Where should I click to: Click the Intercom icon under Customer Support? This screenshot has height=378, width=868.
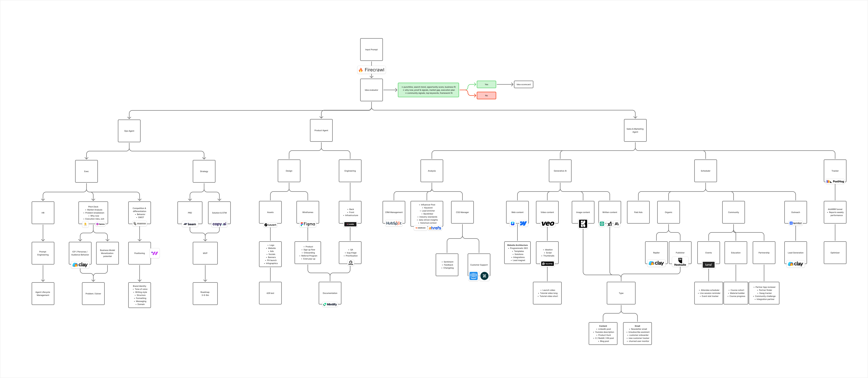(x=473, y=276)
